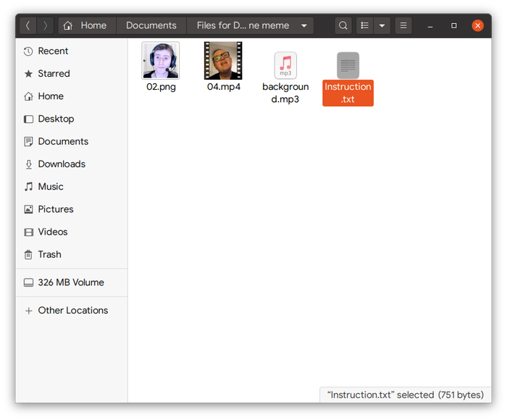
Task: Click the Recent clock icon
Action: (x=28, y=51)
